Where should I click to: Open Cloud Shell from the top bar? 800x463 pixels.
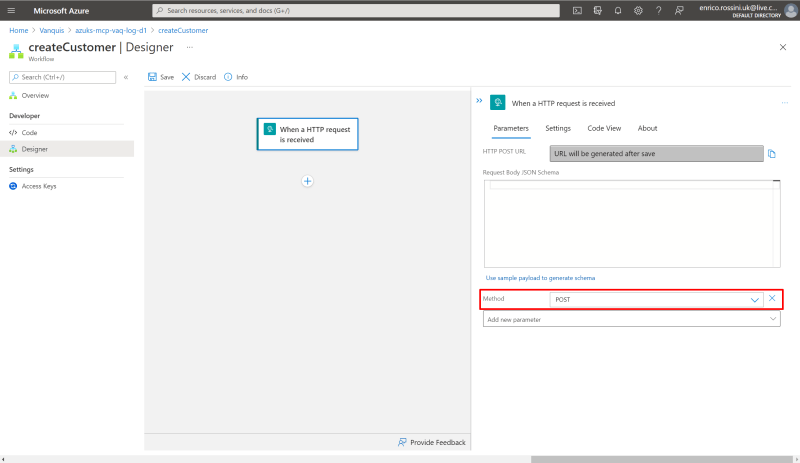pos(577,10)
